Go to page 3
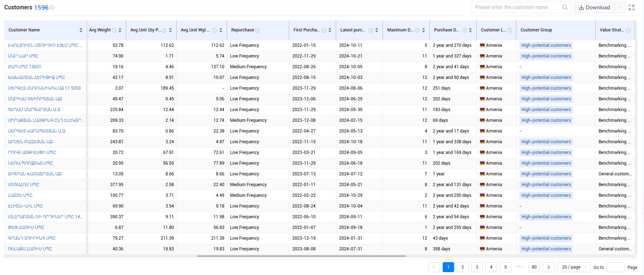The height and width of the screenshot is (275, 644). coord(477,267)
